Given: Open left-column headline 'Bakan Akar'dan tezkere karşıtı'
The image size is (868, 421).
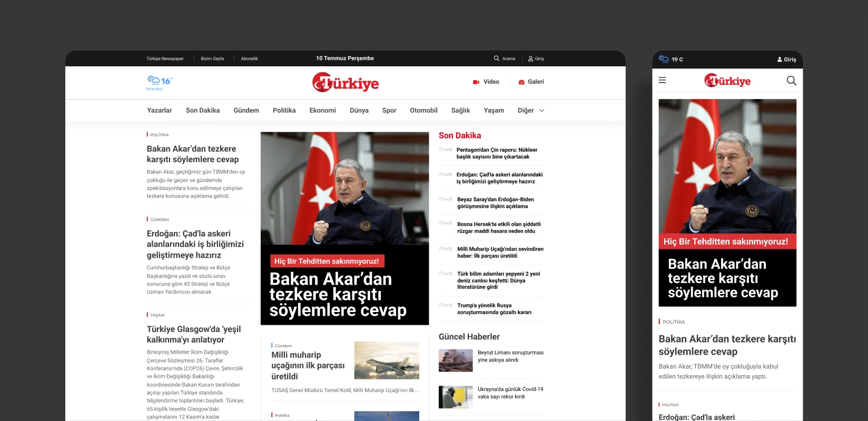Looking at the screenshot, I should (x=193, y=154).
